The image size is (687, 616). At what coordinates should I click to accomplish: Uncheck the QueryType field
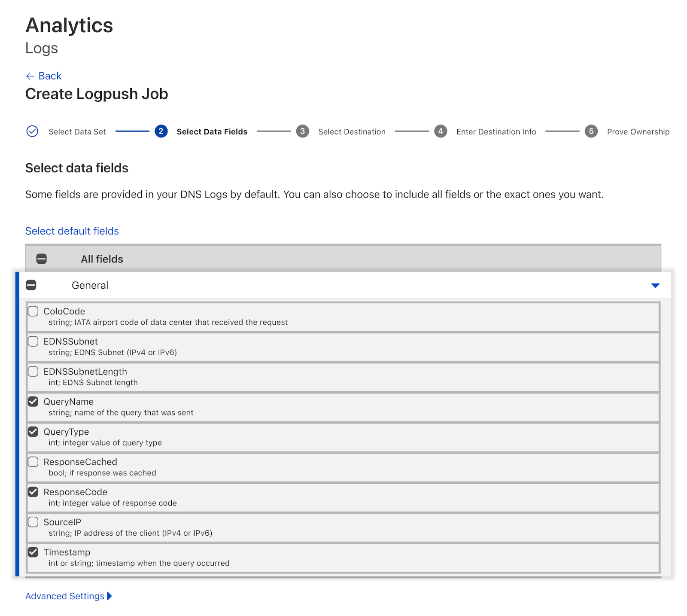click(x=33, y=431)
